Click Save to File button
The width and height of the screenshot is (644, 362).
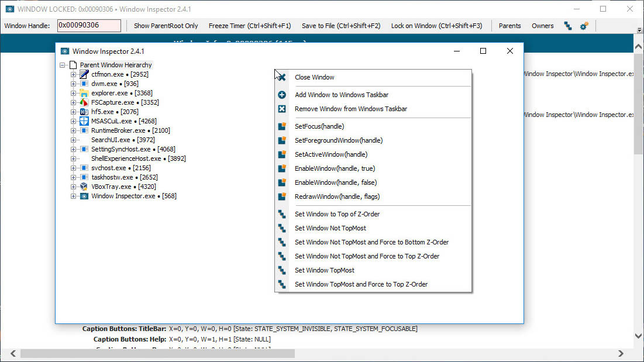tap(340, 26)
